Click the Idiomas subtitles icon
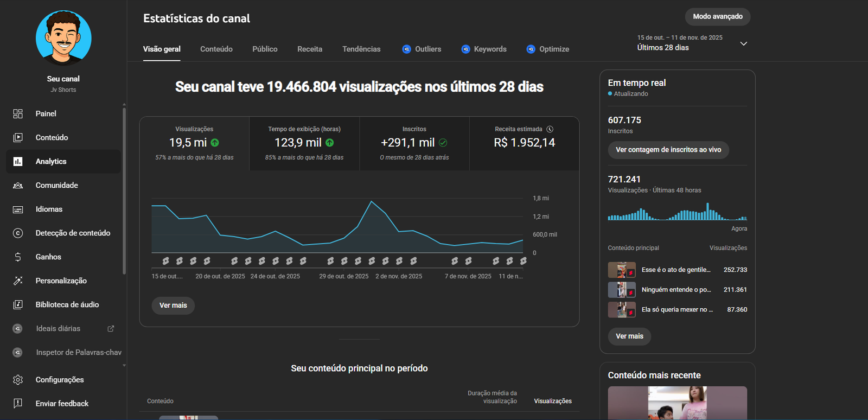 [x=18, y=209]
